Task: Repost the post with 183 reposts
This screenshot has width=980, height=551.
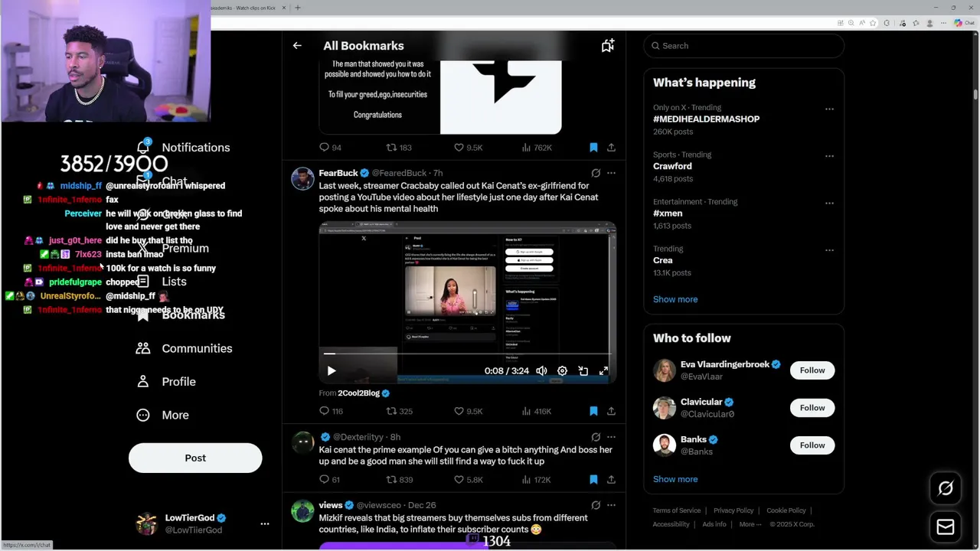Action: 399,147
